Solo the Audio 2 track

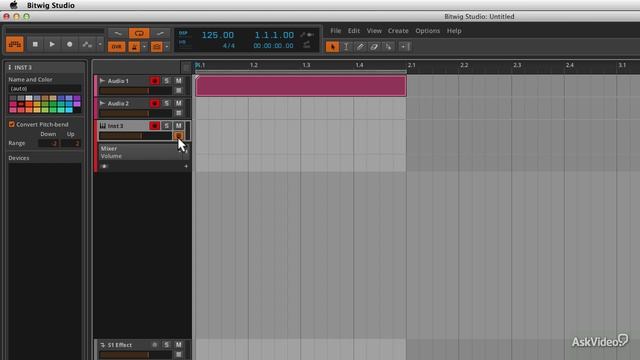click(x=166, y=103)
